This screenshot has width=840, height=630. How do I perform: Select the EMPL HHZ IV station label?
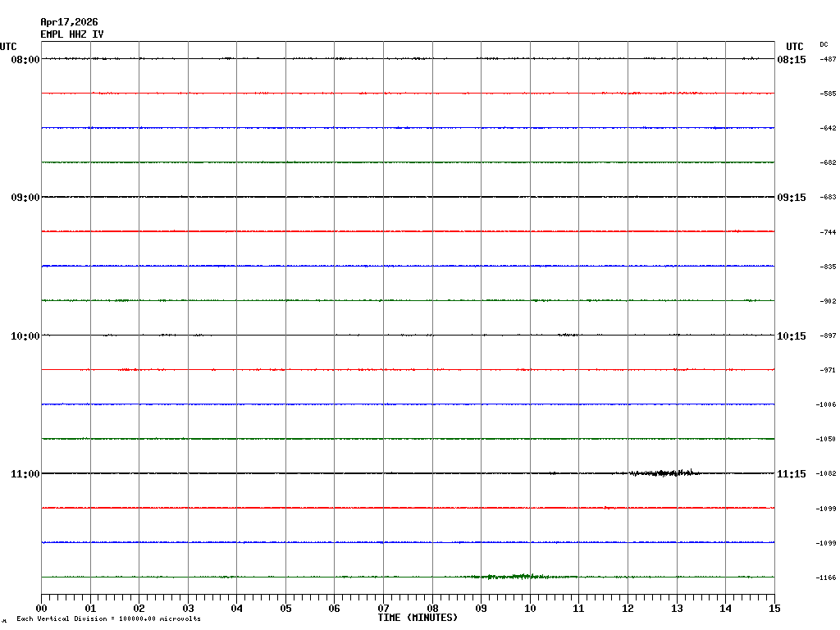coord(72,34)
